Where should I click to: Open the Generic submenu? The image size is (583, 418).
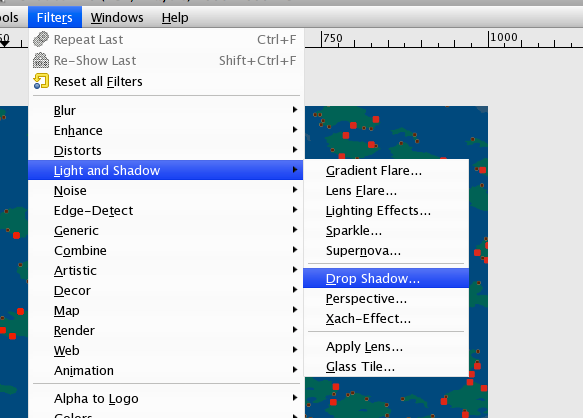pyautogui.click(x=166, y=231)
